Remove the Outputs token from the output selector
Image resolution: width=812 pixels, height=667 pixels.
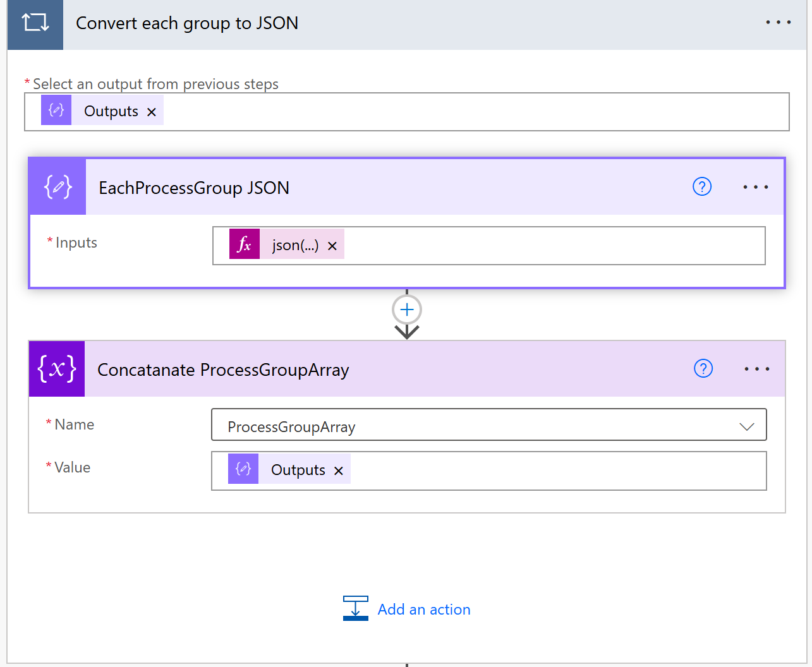[151, 111]
